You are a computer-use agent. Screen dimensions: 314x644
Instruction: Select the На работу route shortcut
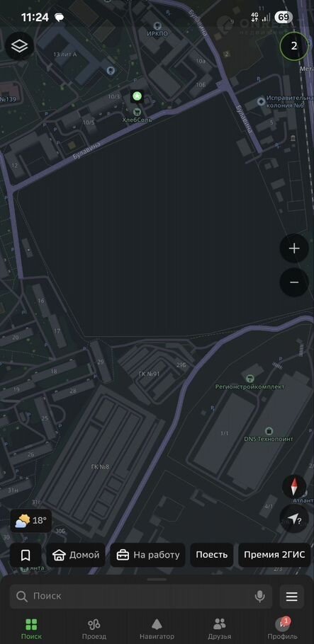tap(147, 556)
